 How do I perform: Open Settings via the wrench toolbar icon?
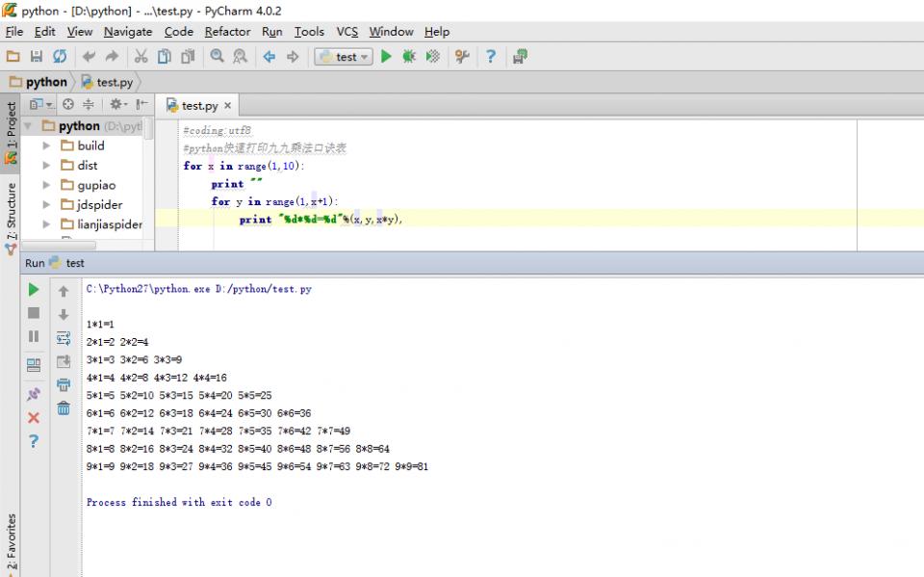462,57
